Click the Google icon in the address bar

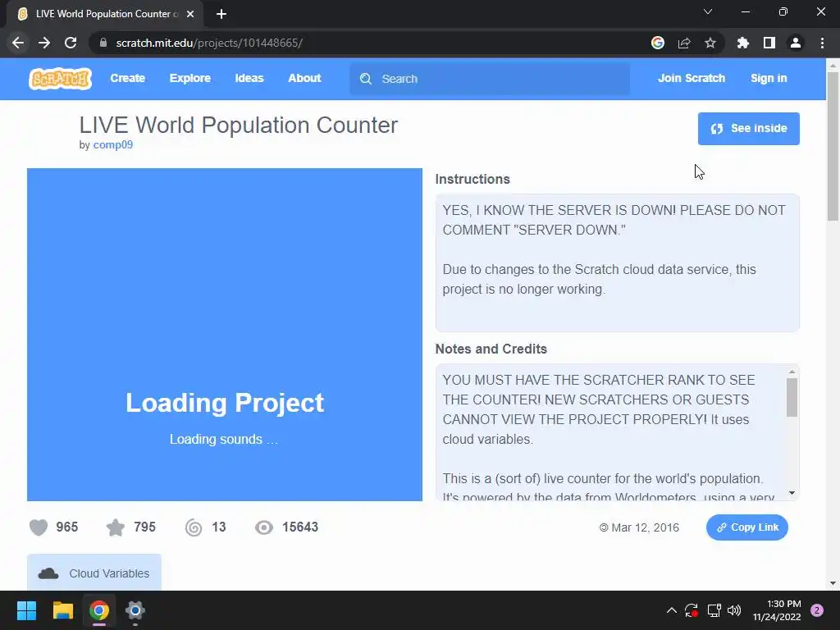[x=658, y=43]
